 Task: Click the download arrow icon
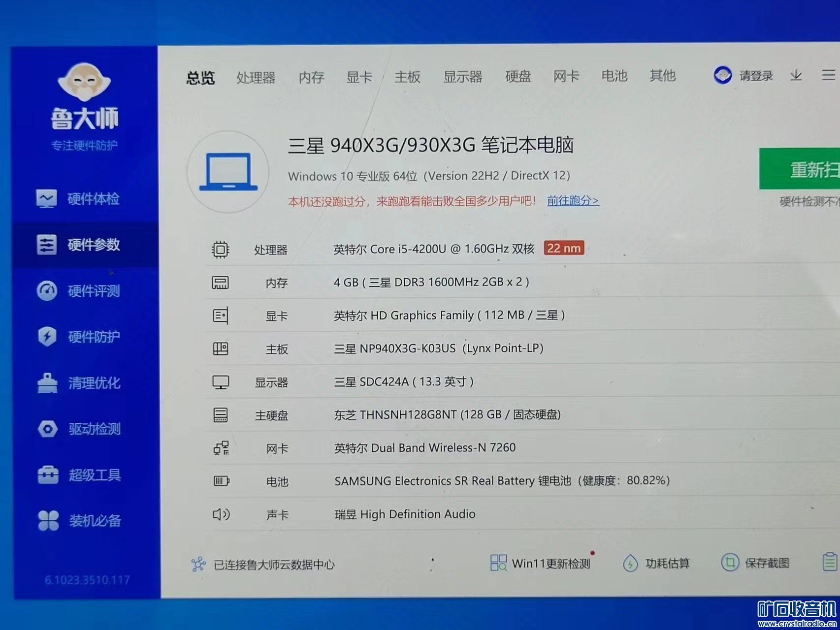[796, 75]
